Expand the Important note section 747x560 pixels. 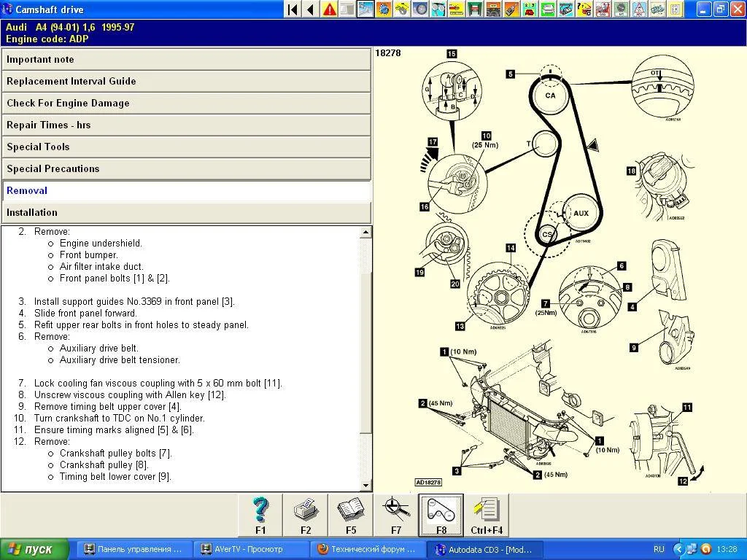click(x=187, y=60)
